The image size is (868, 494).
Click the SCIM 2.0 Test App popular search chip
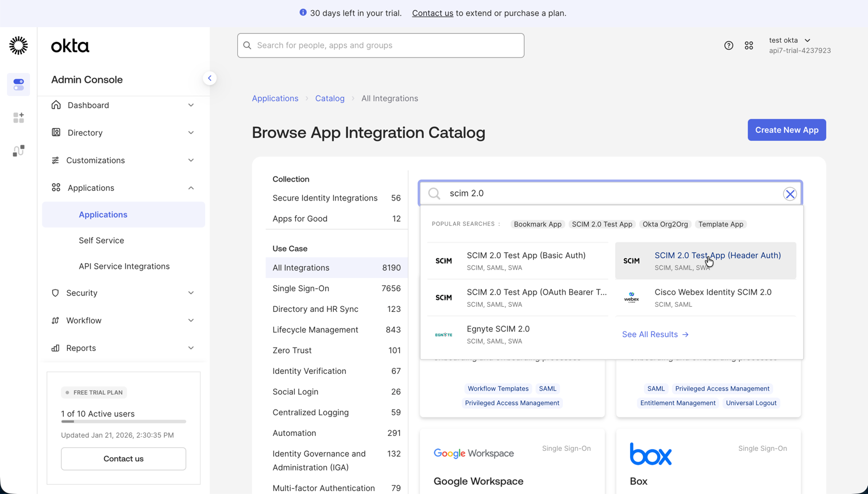[x=601, y=224]
